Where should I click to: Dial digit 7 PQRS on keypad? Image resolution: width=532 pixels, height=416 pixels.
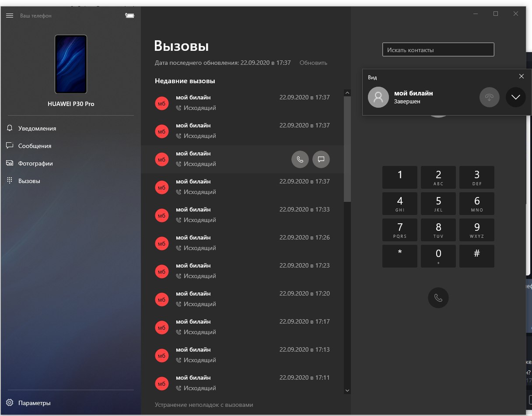pyautogui.click(x=400, y=230)
